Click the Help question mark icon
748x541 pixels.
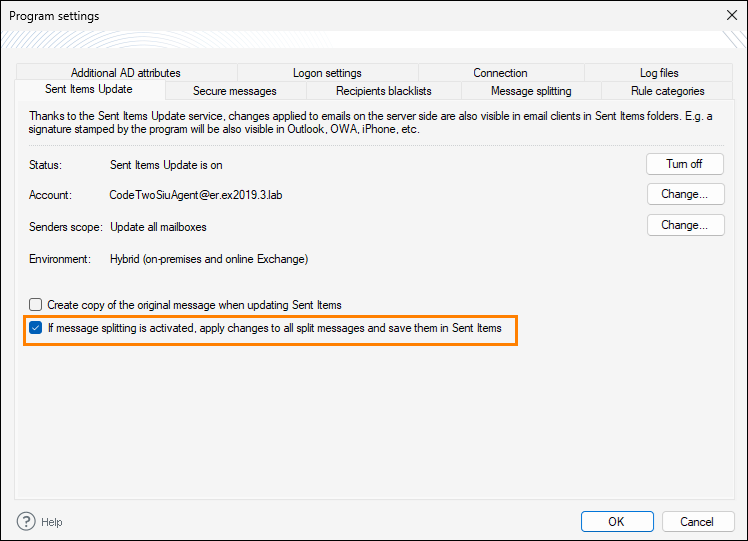point(26,521)
